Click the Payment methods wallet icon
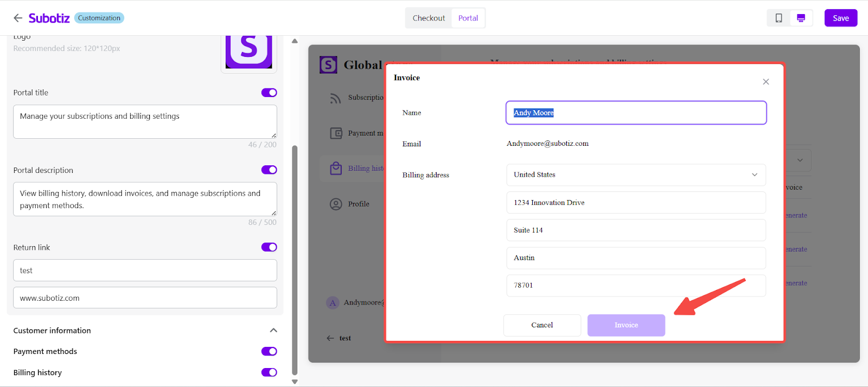Screen dimensions: 868x387 coord(336,133)
